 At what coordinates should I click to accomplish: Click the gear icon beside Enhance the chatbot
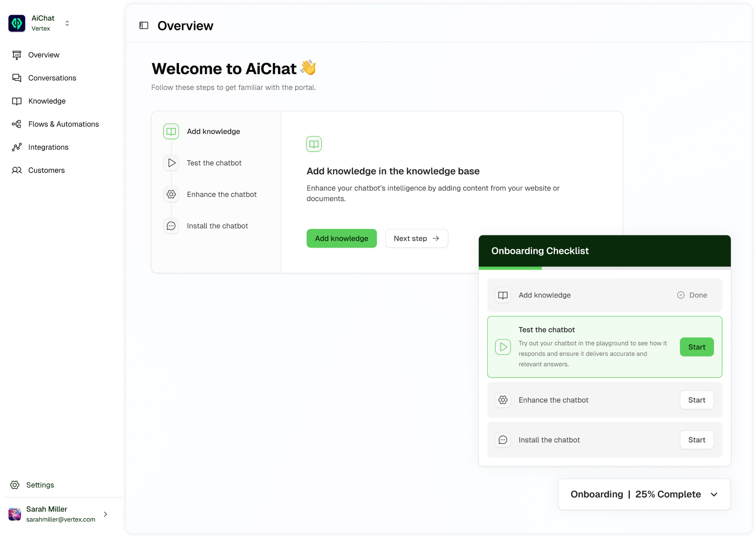502,400
